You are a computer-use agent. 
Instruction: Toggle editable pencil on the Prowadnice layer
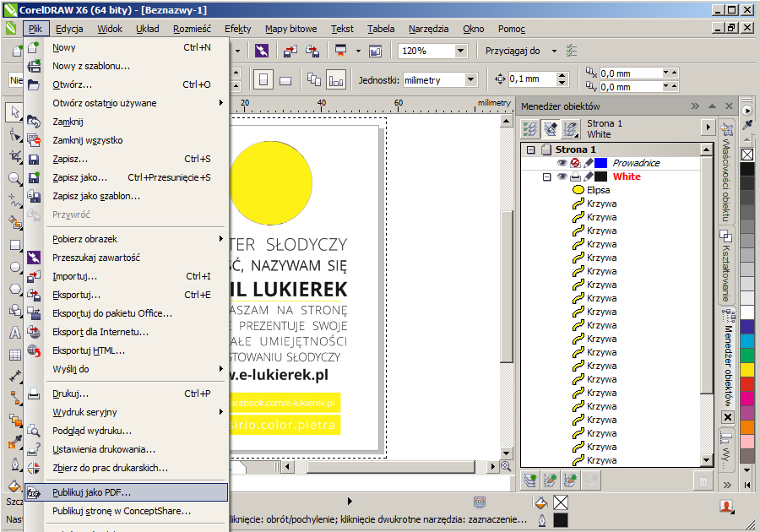588,163
